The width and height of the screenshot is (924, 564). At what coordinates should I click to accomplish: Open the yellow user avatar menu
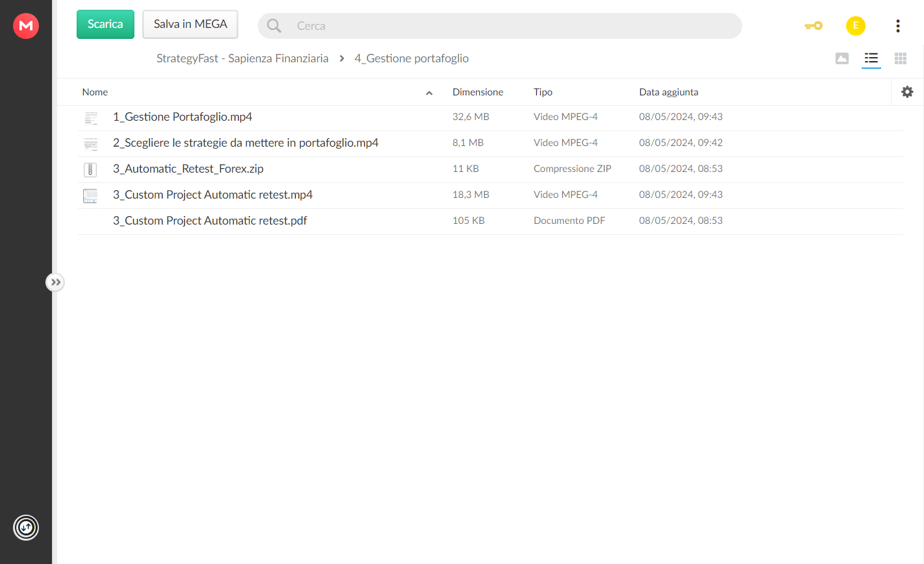(x=856, y=26)
